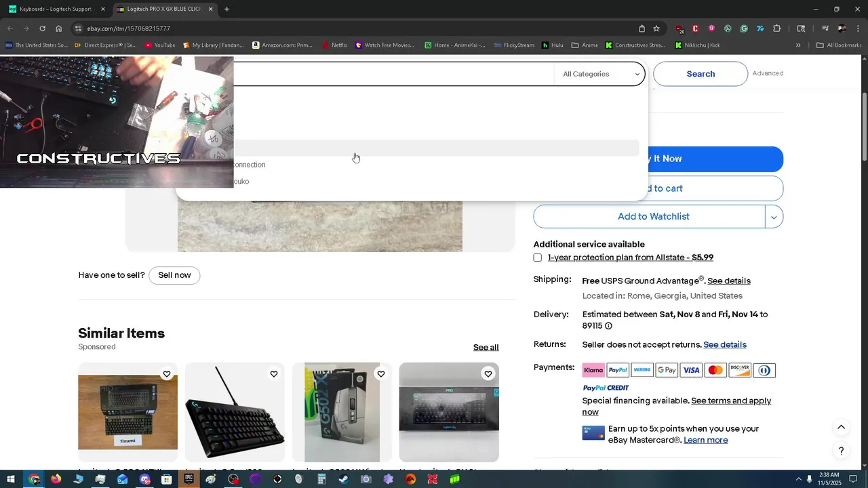Viewport: 868px width, 488px height.
Task: Save first similar item to watchlist heart
Action: point(166,374)
